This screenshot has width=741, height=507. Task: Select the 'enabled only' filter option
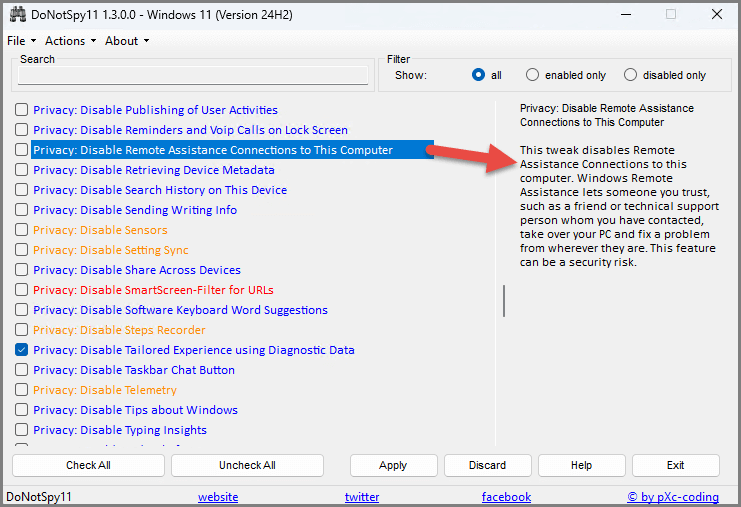[532, 75]
